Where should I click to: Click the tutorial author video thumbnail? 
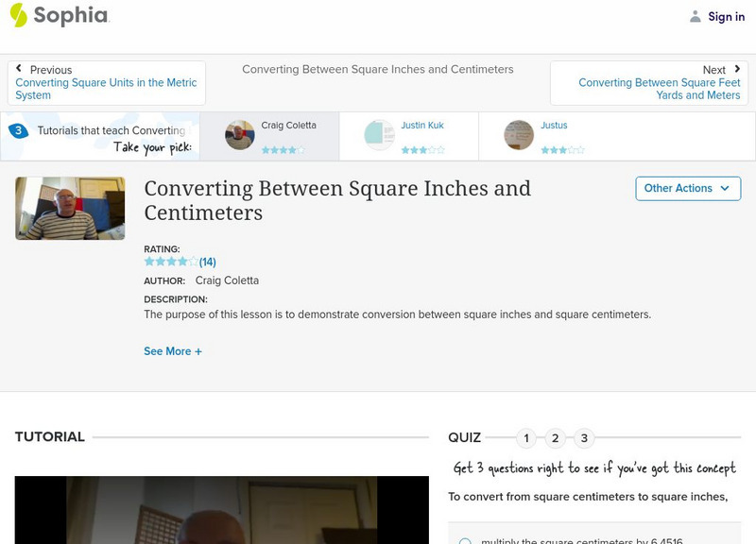[x=70, y=209]
